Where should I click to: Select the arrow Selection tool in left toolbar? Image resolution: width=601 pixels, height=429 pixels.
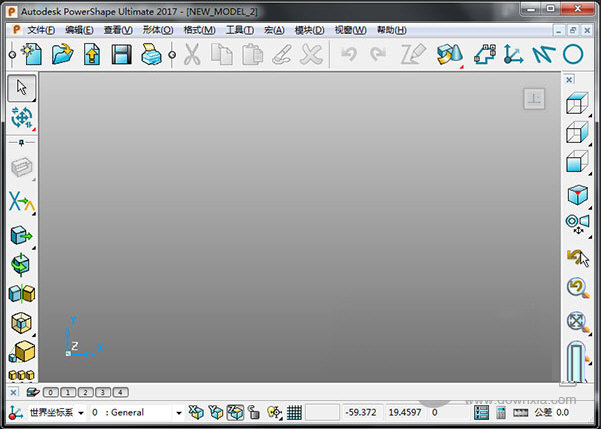pos(21,88)
